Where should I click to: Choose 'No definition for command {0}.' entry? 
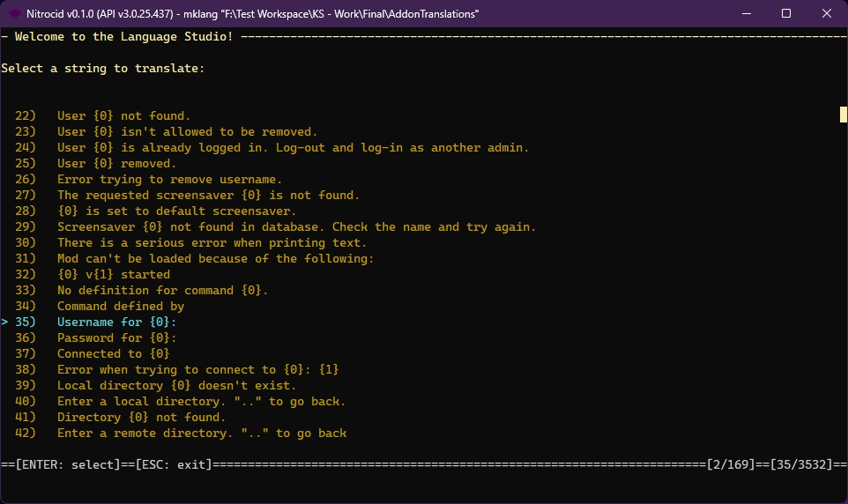162,291
